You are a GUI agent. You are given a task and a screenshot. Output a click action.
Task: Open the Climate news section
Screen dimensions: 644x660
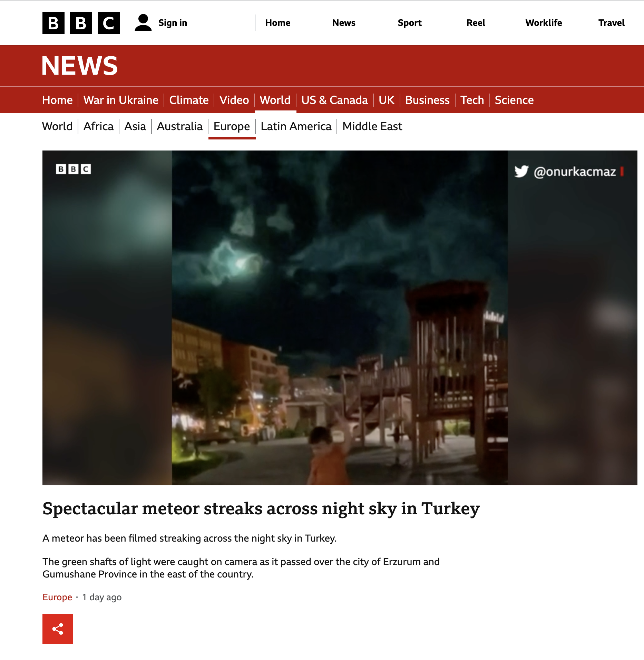point(189,100)
